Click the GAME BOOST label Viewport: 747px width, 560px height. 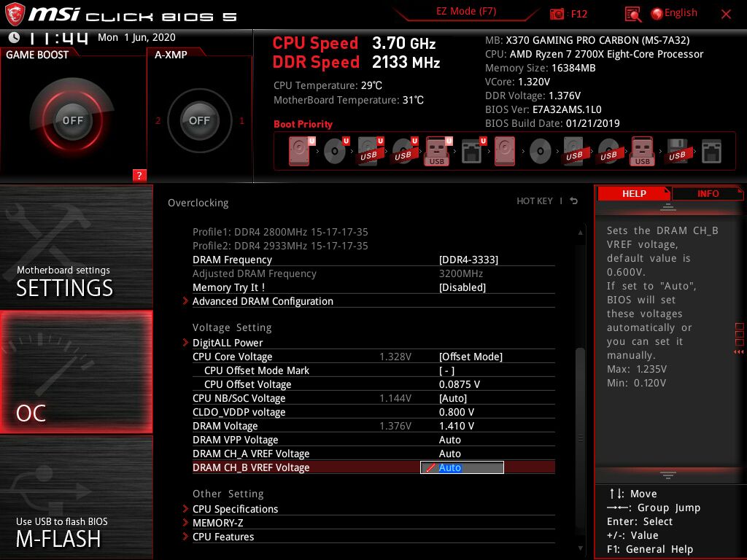[x=37, y=55]
